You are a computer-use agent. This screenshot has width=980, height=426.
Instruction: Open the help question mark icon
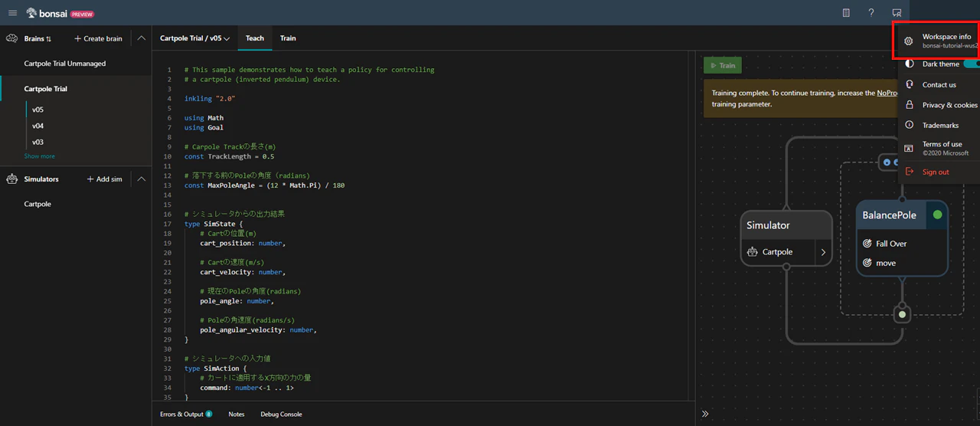pyautogui.click(x=871, y=13)
